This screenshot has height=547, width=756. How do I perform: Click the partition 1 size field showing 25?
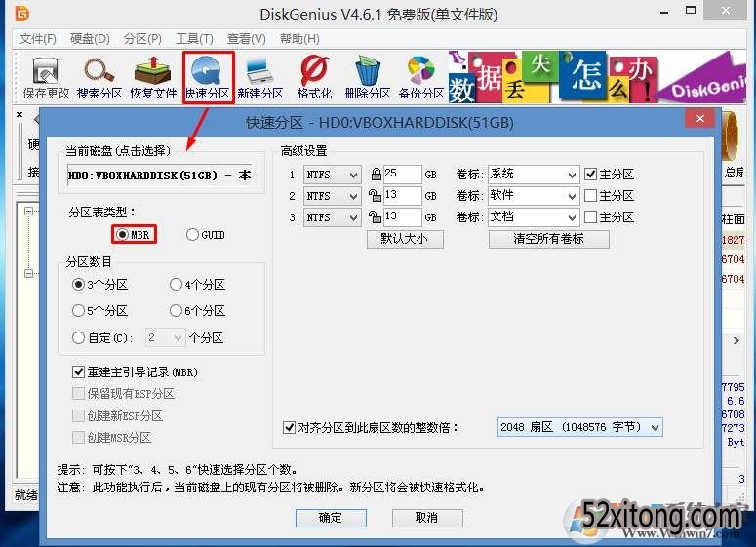(403, 174)
